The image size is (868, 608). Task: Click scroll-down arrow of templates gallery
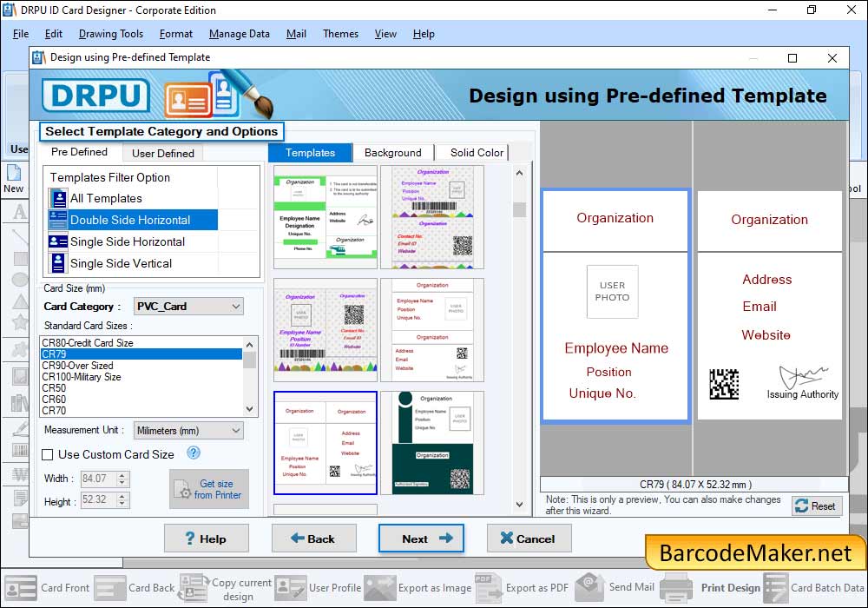point(519,505)
